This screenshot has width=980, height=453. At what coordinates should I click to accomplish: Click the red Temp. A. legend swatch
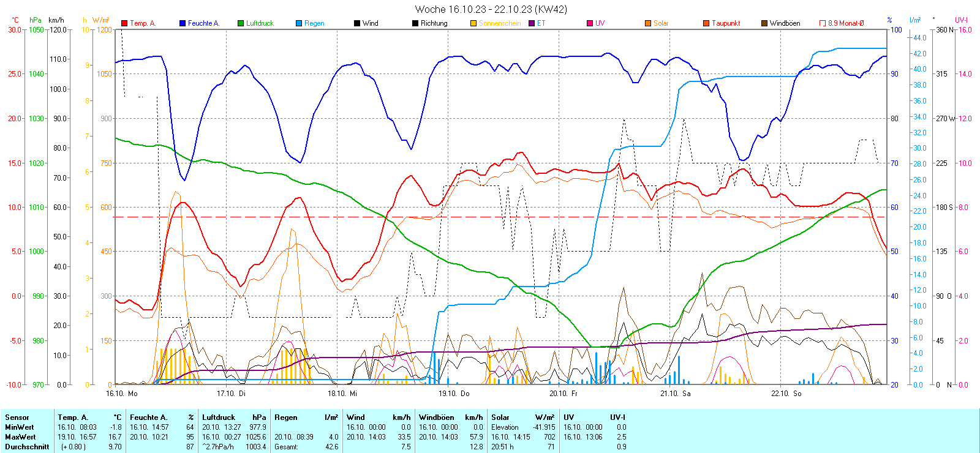(x=124, y=23)
